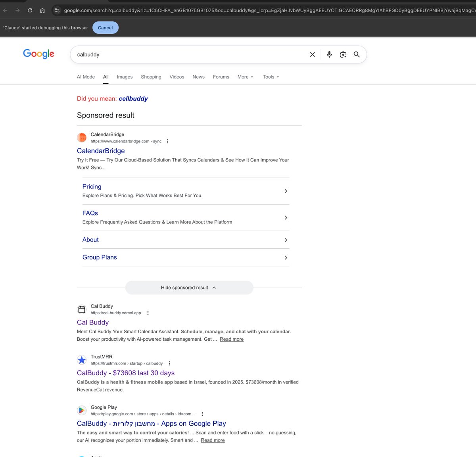
Task: Open CalendarBridge FAQs sitelink
Action: (90, 213)
